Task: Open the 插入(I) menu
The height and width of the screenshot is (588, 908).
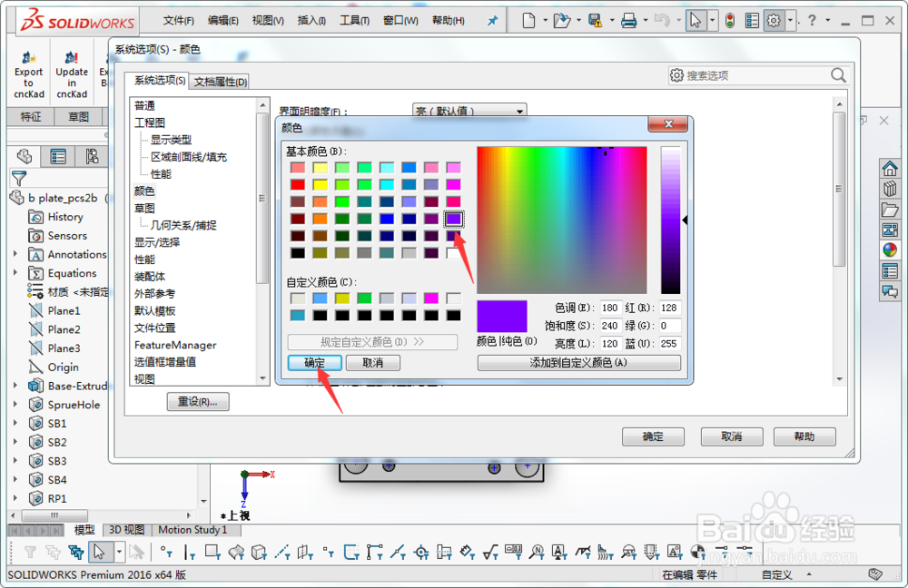Action: 311,21
